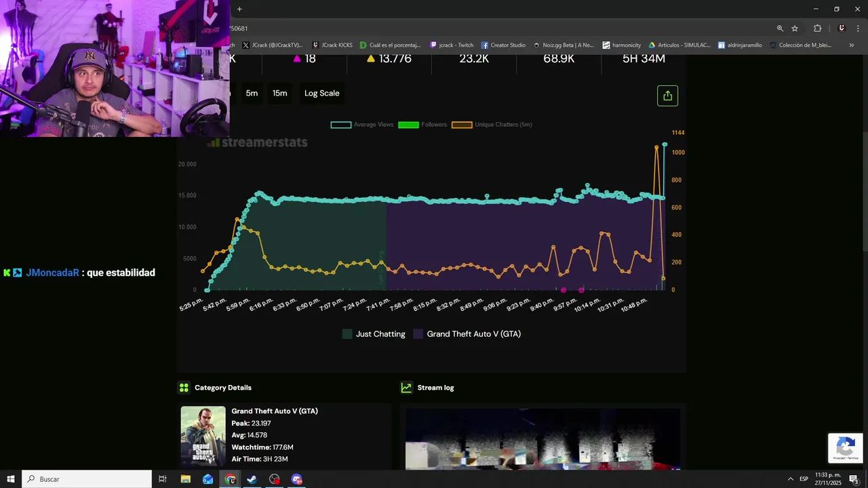Open Discord from taskbar
Screen dimensions: 868x488
[x=296, y=479]
